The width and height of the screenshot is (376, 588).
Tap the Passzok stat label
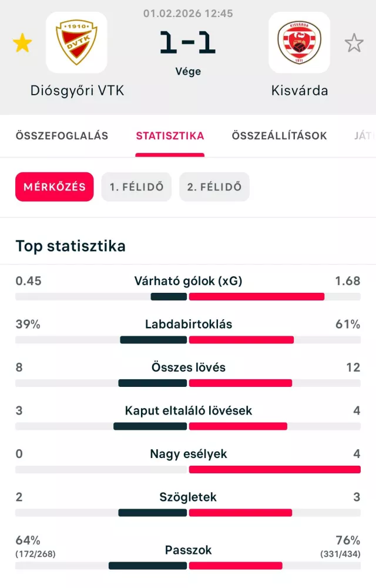(x=188, y=550)
